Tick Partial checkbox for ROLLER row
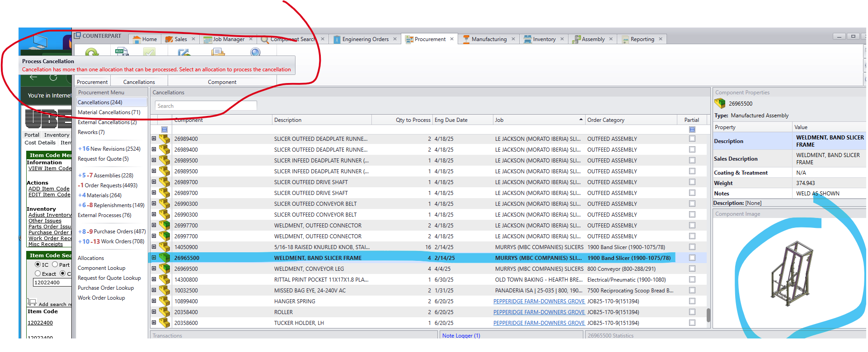Viewport: 868px width, 352px height. [x=692, y=312]
